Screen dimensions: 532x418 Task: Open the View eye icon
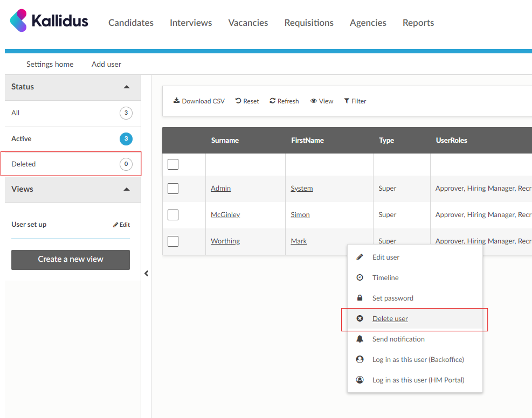click(x=313, y=101)
